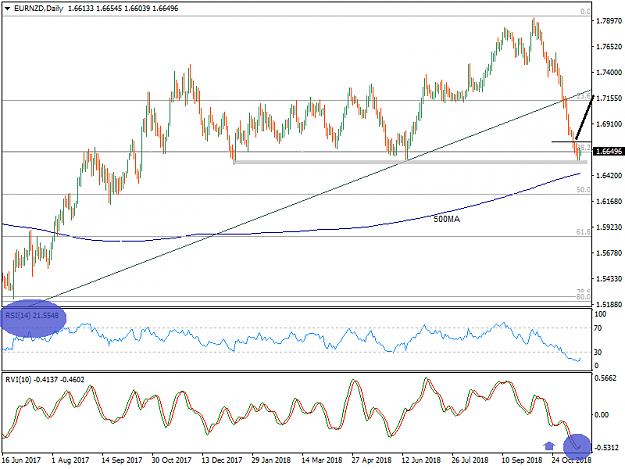The image size is (625, 469).
Task: Select the 30 Oct 2017 date label
Action: (172, 460)
